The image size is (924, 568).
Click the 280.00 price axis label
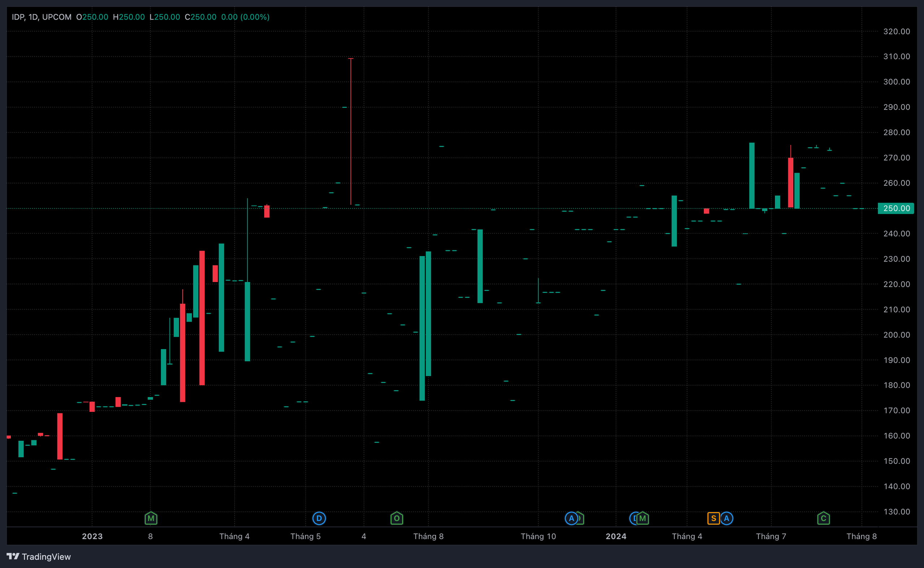[897, 132]
